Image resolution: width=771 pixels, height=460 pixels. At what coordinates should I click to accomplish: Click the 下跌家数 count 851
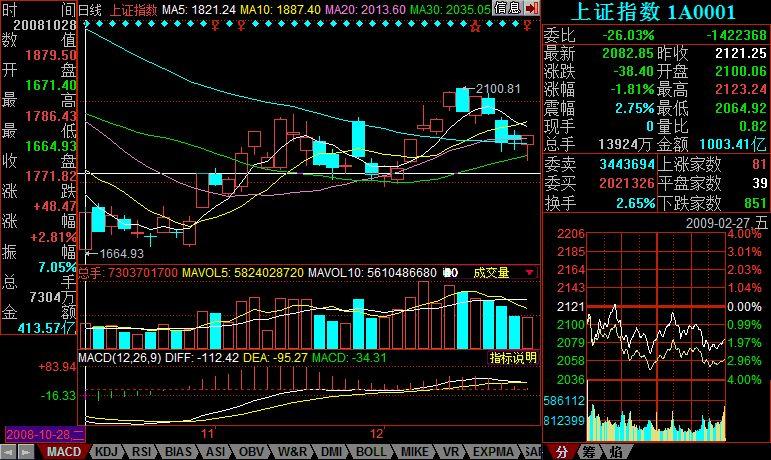(x=756, y=203)
